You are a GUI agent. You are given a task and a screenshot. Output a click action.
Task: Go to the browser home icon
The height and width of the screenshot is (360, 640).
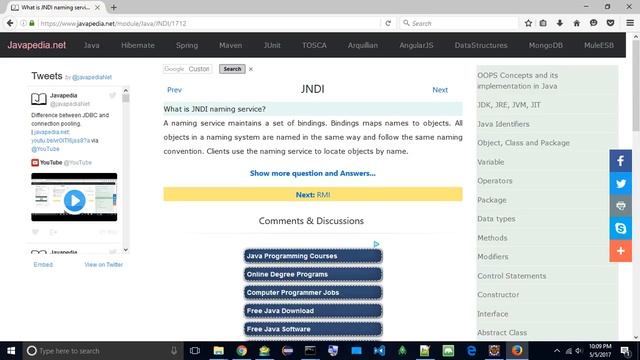(576, 23)
